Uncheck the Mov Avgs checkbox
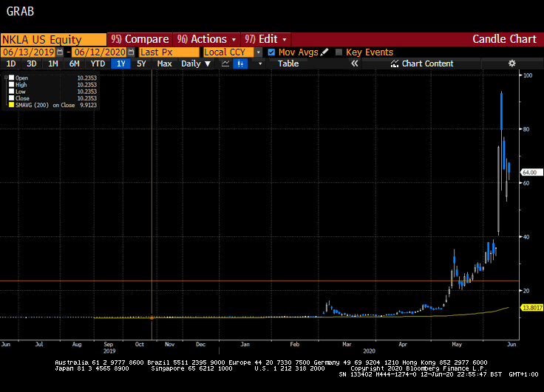Screen dimensions: 544x392 point(271,52)
